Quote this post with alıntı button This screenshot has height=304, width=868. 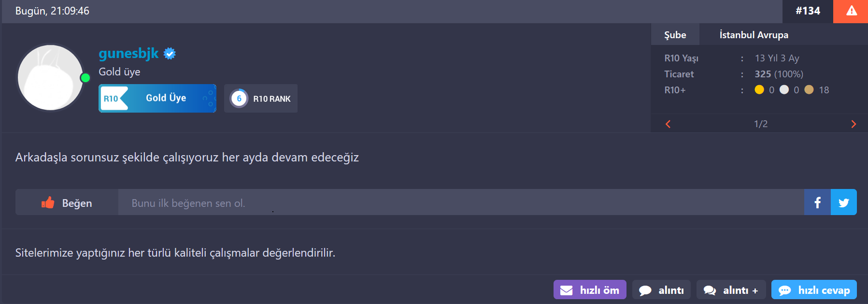661,290
